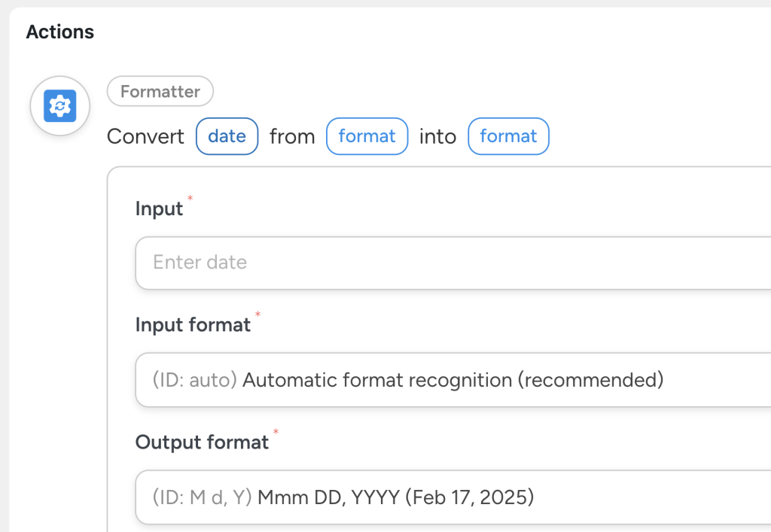Click the word Convert in sentence
This screenshot has width=771, height=532.
point(145,136)
